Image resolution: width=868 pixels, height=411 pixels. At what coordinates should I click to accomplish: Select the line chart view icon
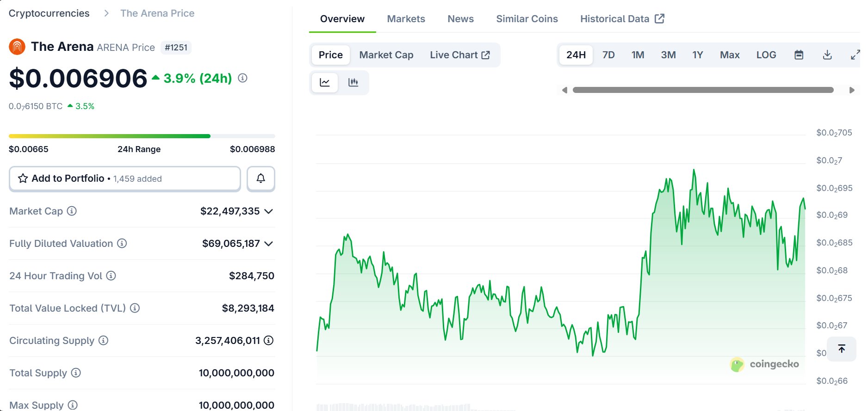click(325, 82)
